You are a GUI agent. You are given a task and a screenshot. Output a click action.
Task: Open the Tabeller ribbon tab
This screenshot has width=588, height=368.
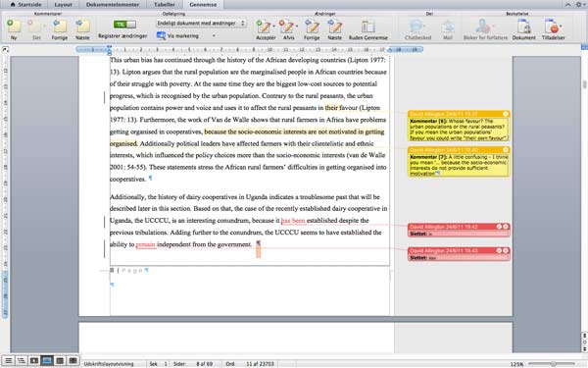[165, 5]
